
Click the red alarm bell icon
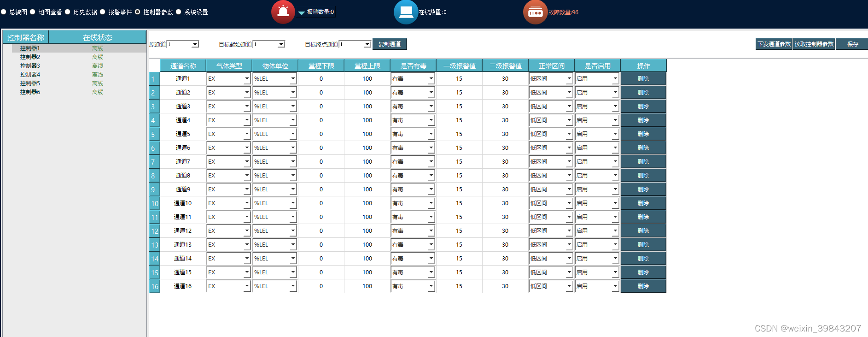283,12
